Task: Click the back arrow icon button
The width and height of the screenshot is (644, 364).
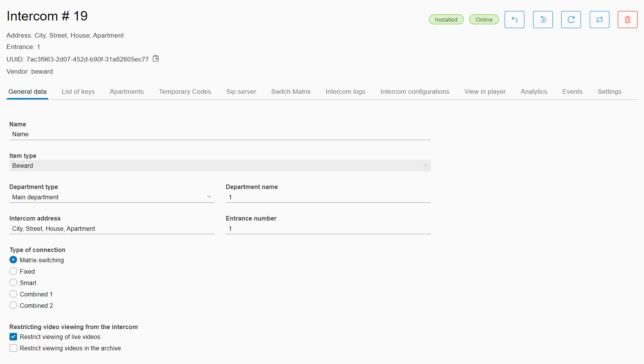Action: (514, 20)
